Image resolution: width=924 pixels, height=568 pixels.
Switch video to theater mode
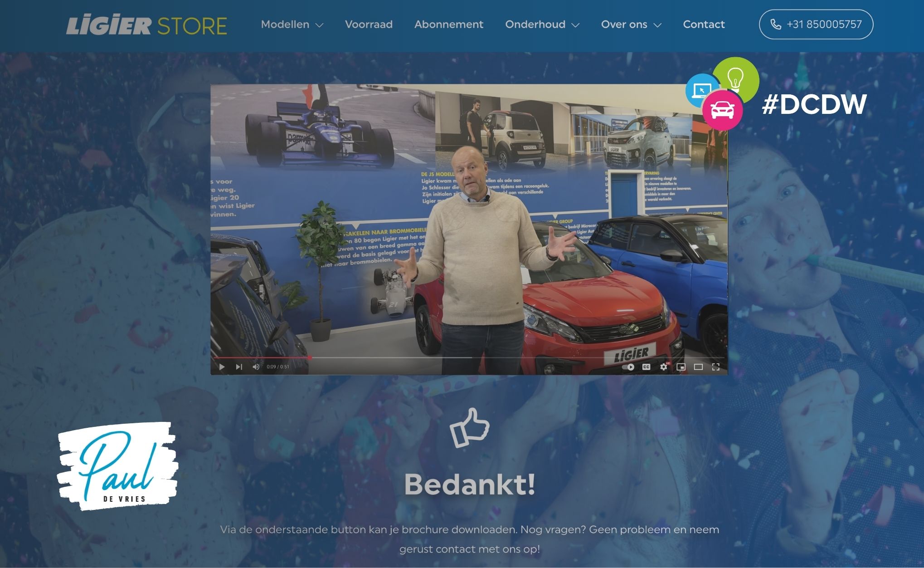point(698,367)
